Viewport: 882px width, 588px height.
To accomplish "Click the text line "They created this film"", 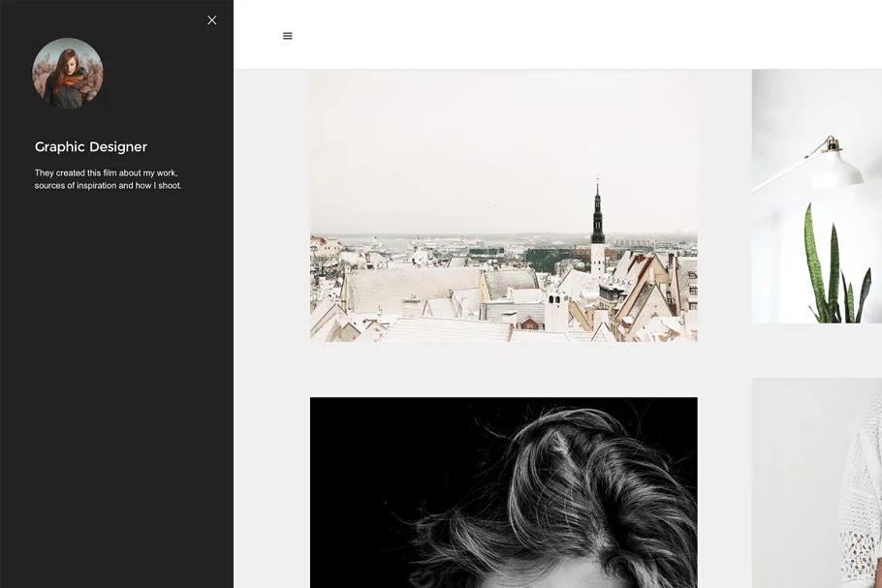I will 106,173.
